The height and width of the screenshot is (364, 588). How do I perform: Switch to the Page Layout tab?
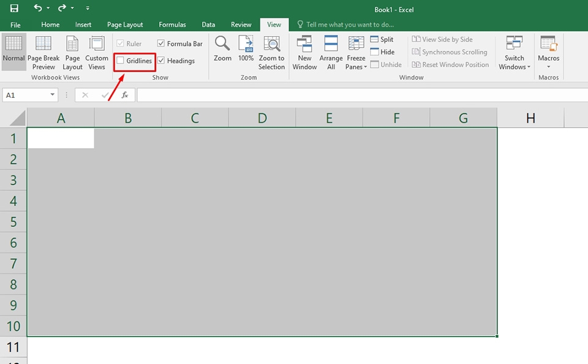(125, 24)
